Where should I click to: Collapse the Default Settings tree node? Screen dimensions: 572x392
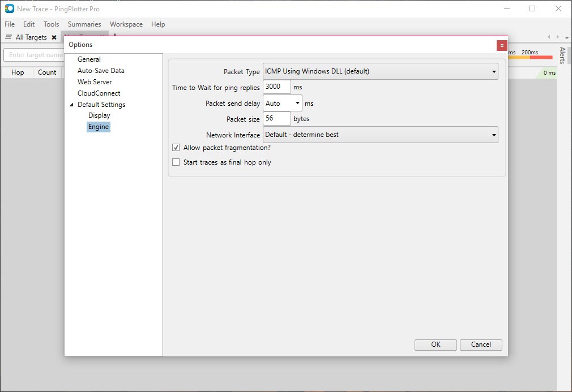pos(71,105)
